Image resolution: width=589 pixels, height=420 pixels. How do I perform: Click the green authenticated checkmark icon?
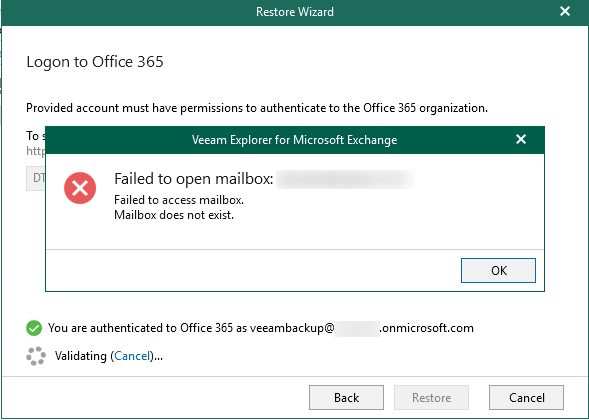point(34,328)
